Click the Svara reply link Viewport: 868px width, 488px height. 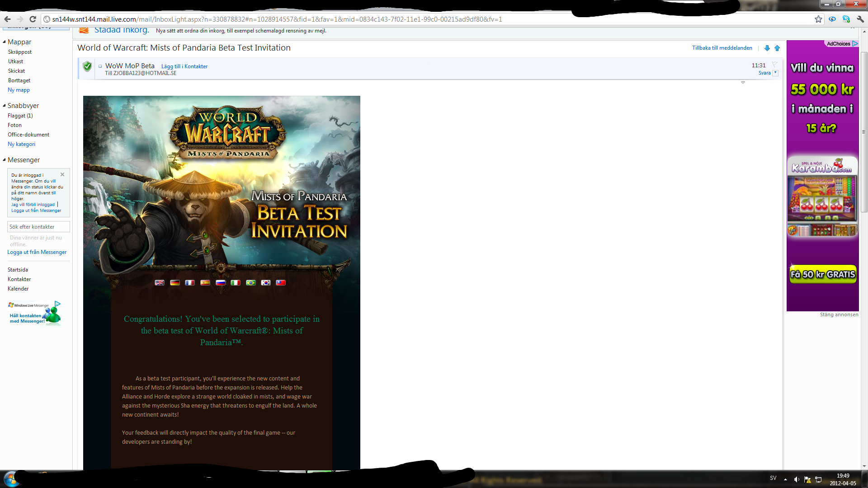[764, 73]
